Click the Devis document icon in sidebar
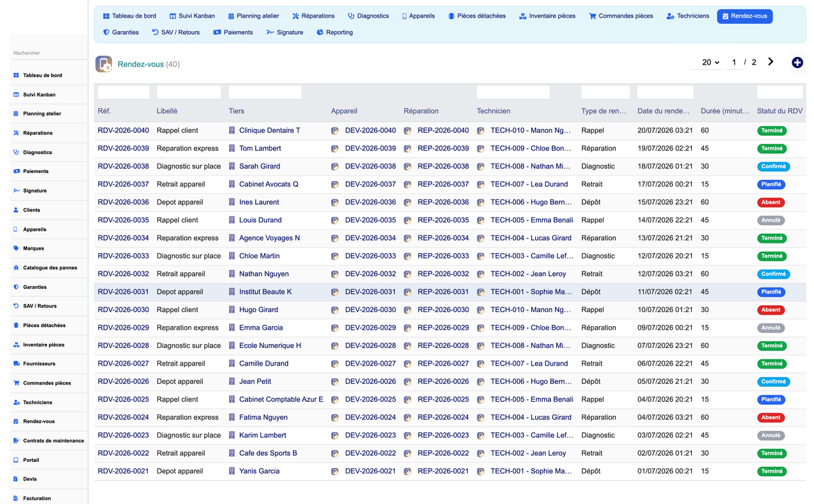 (16, 479)
